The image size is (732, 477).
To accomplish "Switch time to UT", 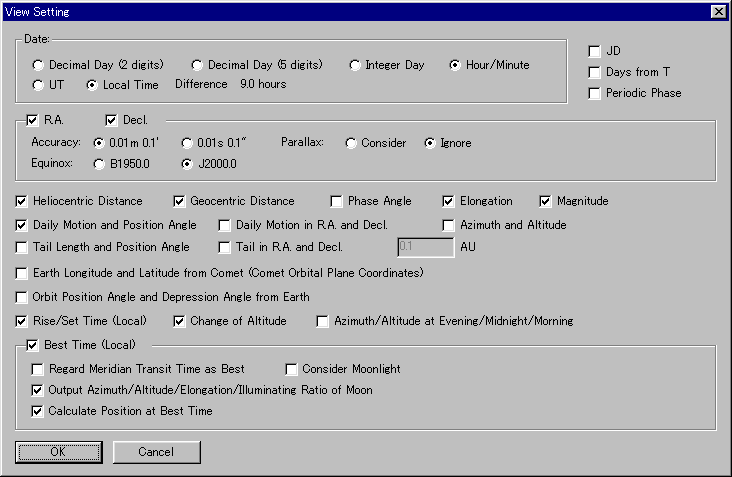I will (x=39, y=85).
